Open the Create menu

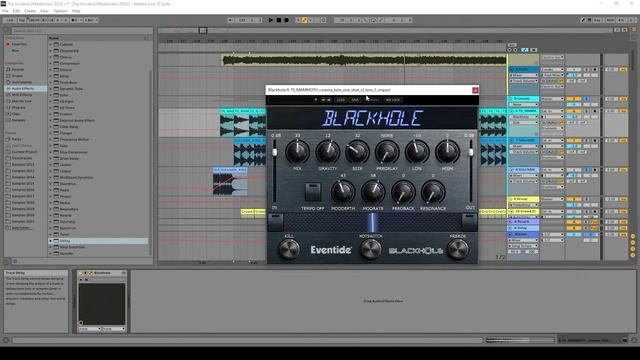(30, 11)
